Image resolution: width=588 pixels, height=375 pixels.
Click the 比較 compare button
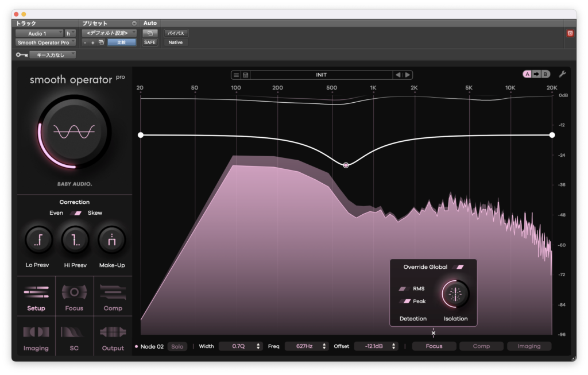(x=122, y=42)
